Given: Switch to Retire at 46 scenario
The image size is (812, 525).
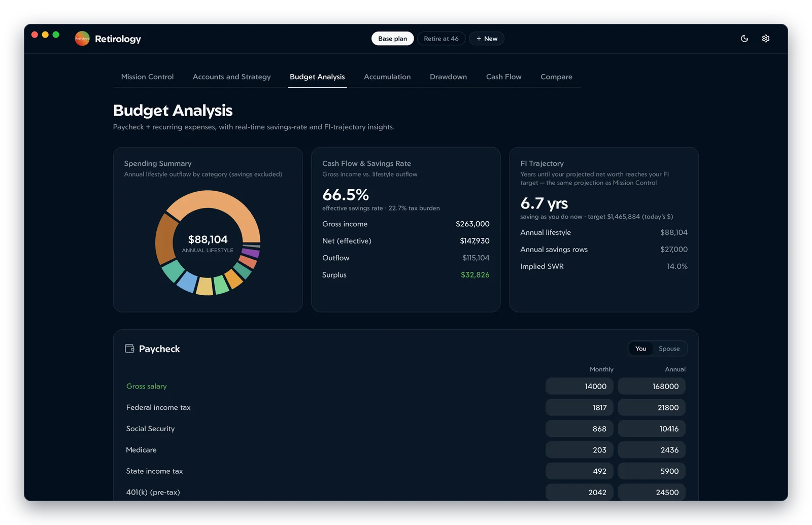Looking at the screenshot, I should point(441,39).
